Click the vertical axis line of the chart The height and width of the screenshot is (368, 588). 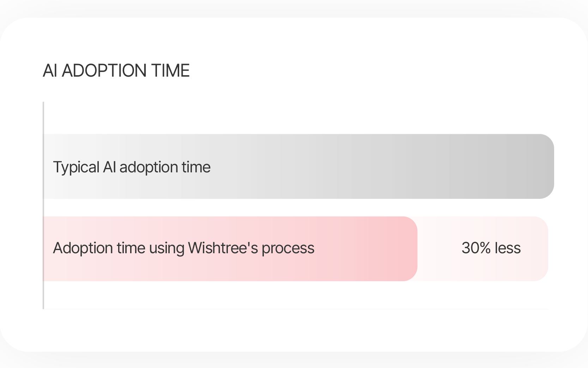[43, 206]
